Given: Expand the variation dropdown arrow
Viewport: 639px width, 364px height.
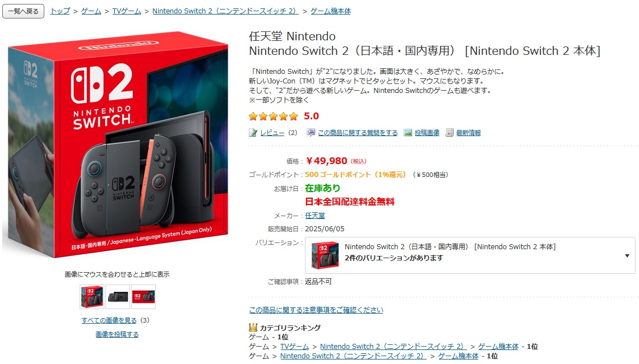Looking at the screenshot, I should (x=627, y=256).
